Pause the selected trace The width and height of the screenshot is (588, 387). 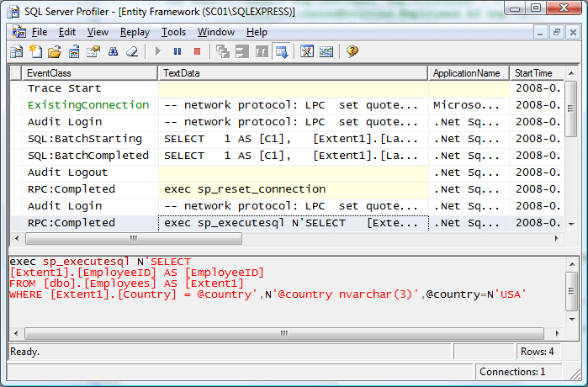[177, 51]
